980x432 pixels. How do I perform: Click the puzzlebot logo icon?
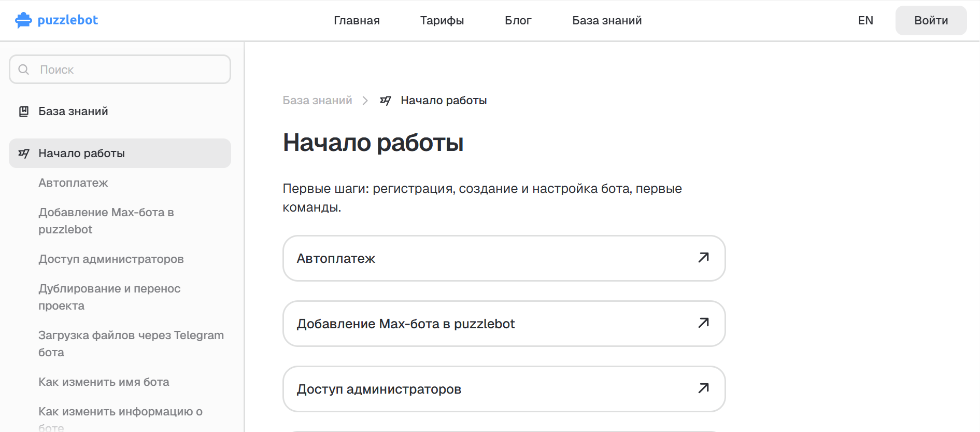24,20
